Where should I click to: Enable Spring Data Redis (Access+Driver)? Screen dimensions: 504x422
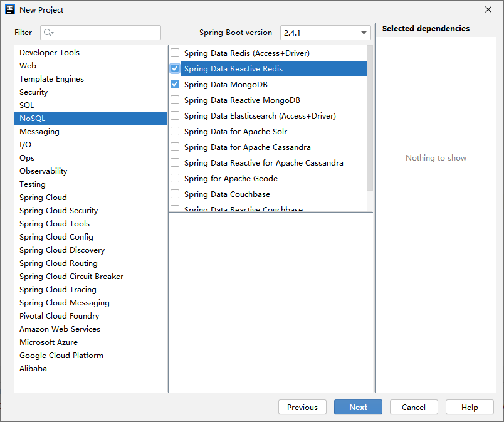(175, 53)
